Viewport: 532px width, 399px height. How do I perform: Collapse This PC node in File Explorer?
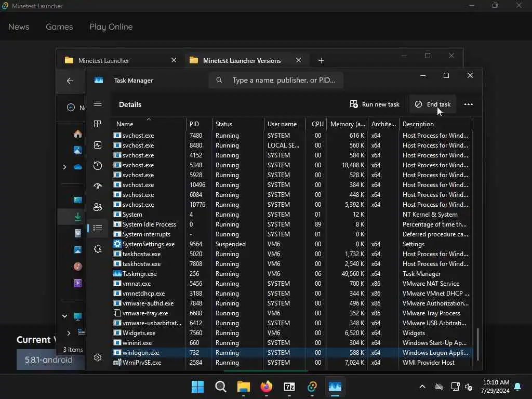[x=64, y=316]
